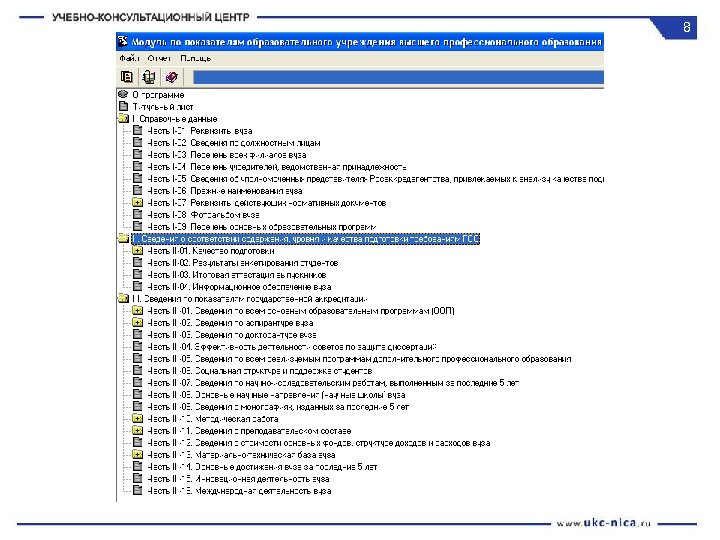
Task: Select Часть III-15 Инновационная деятельность вуза
Action: pos(238,479)
